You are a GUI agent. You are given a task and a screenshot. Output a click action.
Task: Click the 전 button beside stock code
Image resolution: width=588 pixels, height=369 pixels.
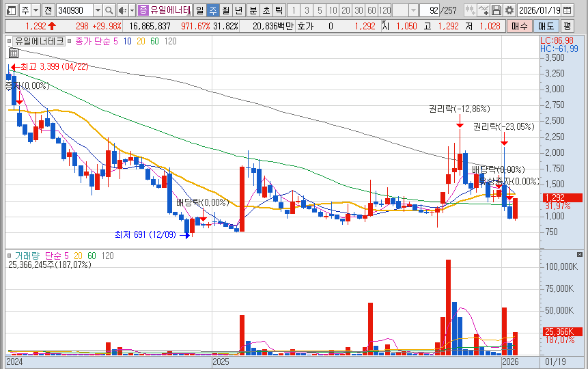(48, 10)
